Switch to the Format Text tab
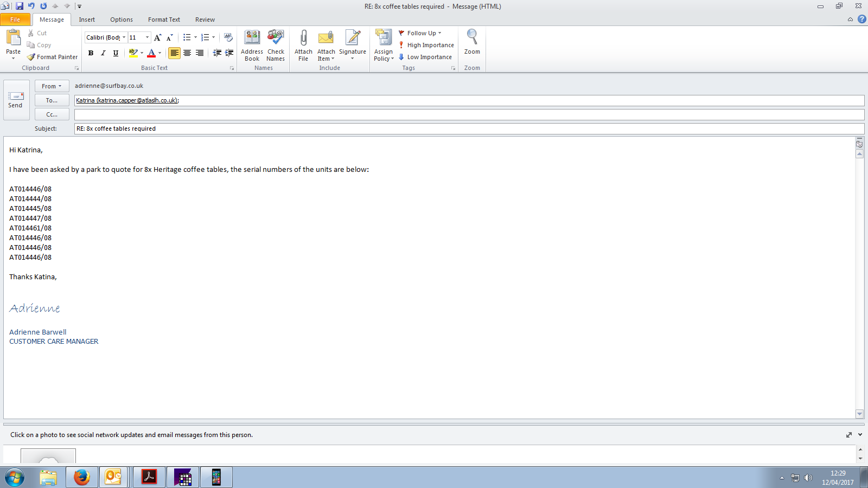Viewport: 868px width, 488px height. pyautogui.click(x=164, y=20)
